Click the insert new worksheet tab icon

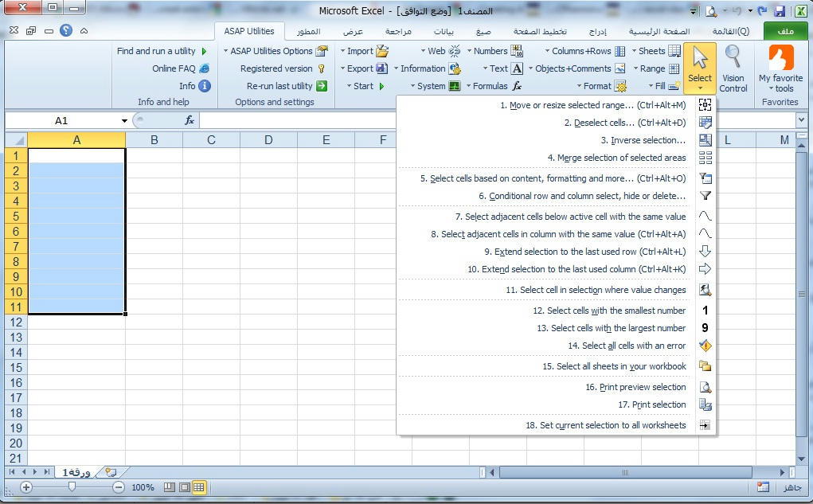click(x=111, y=472)
